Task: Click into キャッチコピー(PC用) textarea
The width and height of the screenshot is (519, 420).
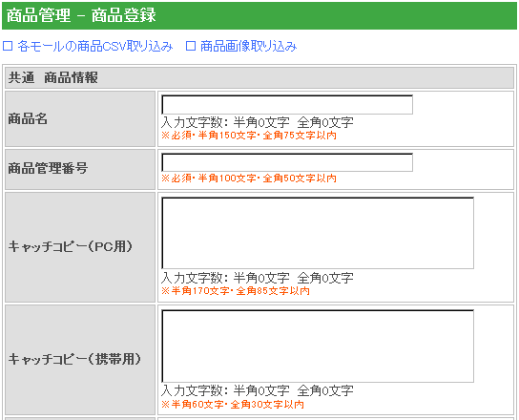Action: pyautogui.click(x=318, y=233)
